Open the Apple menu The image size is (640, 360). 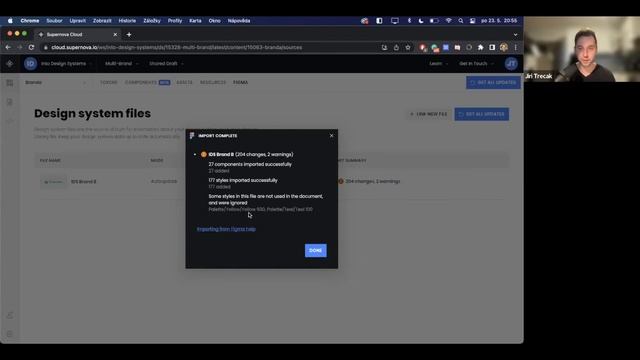click(x=10, y=20)
